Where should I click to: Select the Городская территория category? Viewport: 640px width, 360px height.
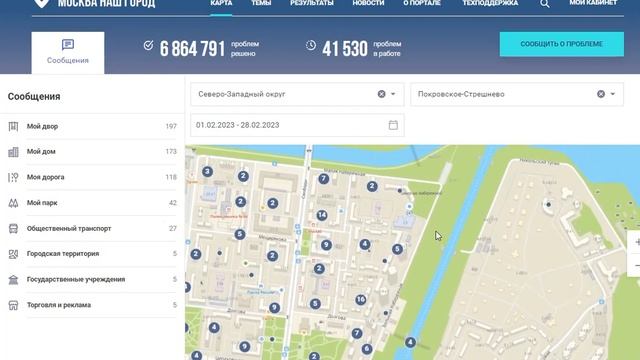92,254
